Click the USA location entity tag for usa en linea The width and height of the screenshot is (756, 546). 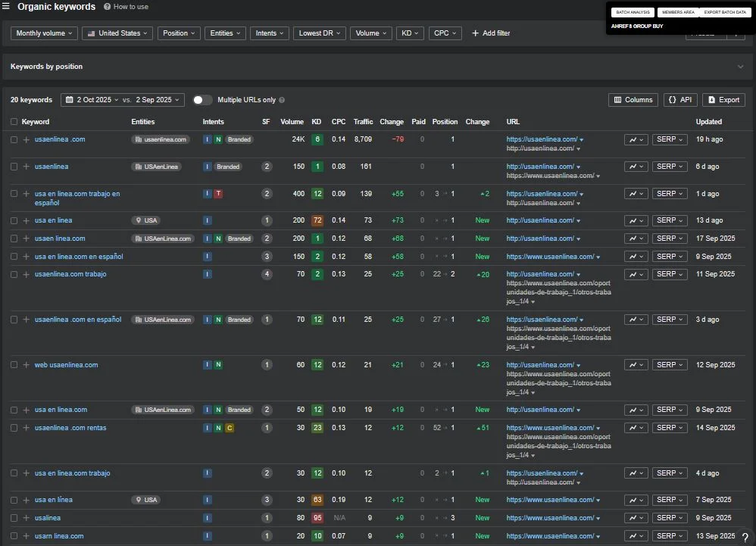[x=146, y=220]
